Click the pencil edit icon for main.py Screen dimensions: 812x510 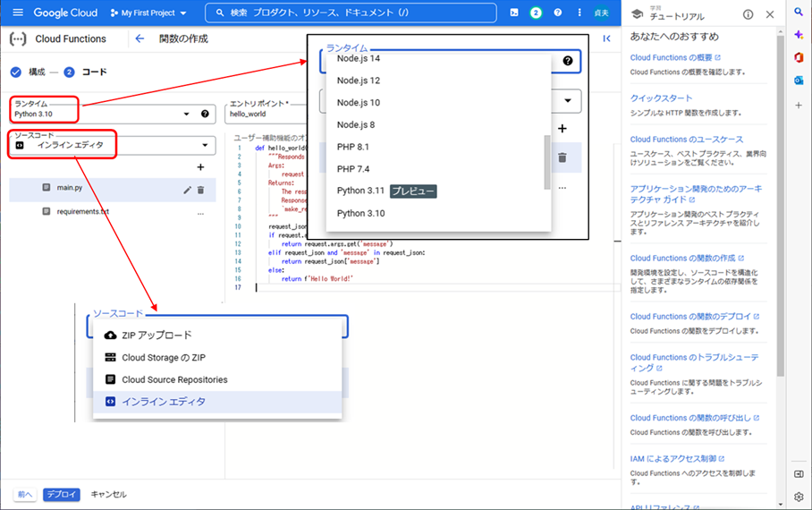coord(187,190)
